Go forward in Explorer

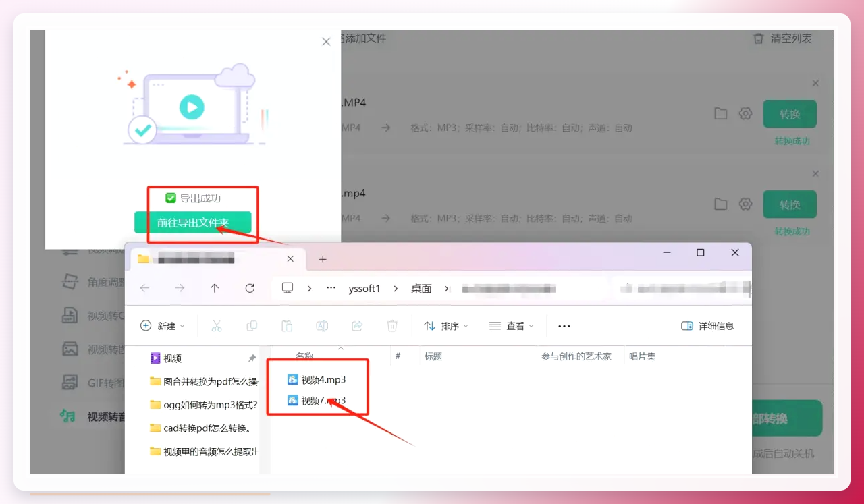click(180, 288)
